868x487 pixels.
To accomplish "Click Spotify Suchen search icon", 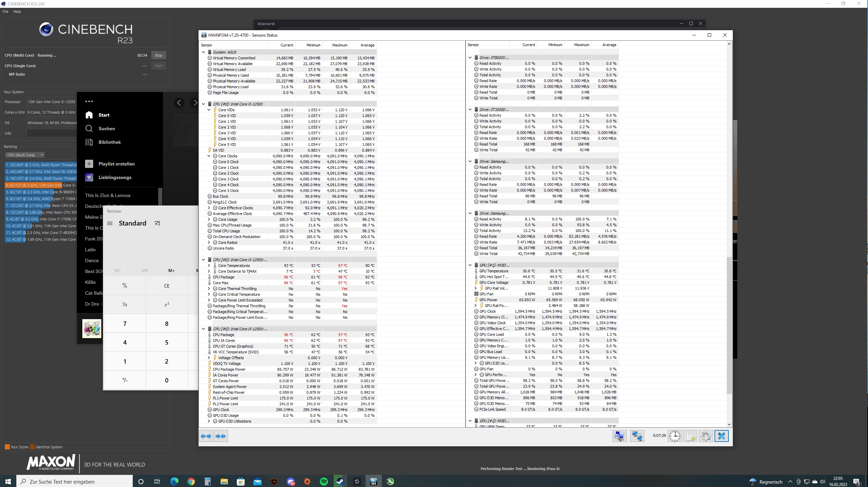I will coord(89,129).
